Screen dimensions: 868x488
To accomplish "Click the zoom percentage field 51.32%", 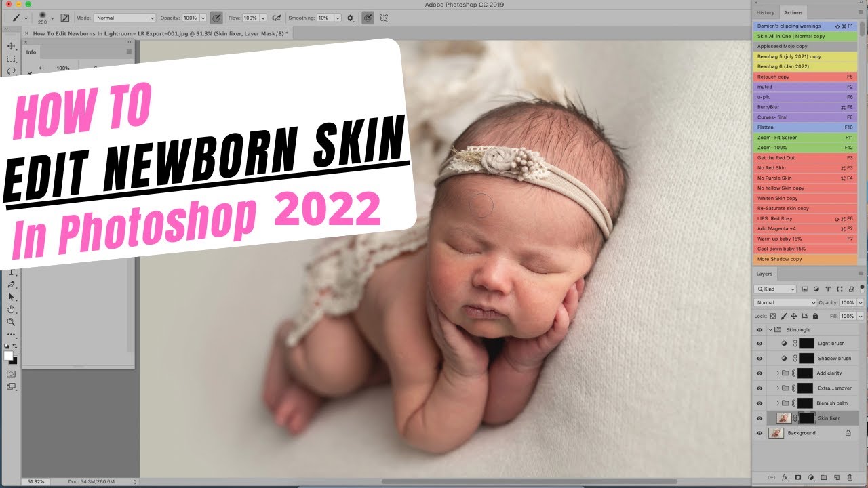I will (x=35, y=482).
